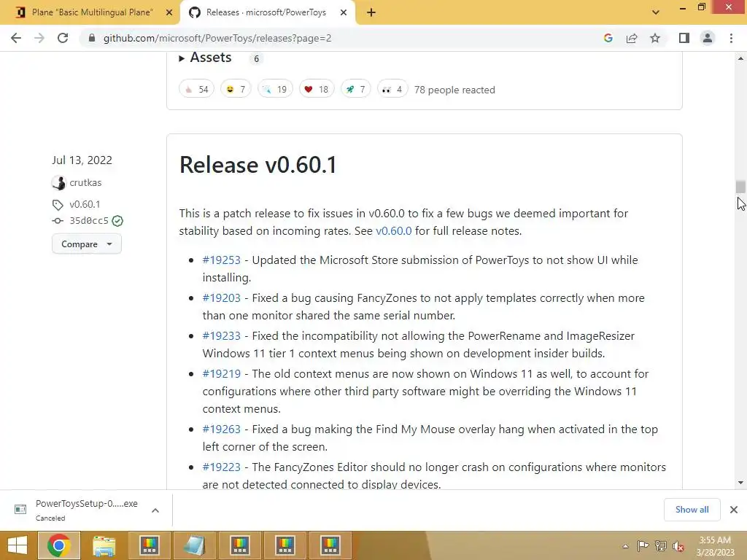747x560 pixels.
Task: Click the vertical scrollbar thumb
Action: pyautogui.click(x=740, y=187)
